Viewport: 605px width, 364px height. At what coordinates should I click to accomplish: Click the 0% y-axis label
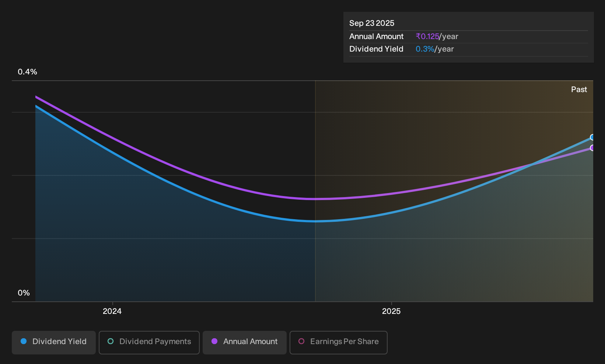pyautogui.click(x=24, y=293)
